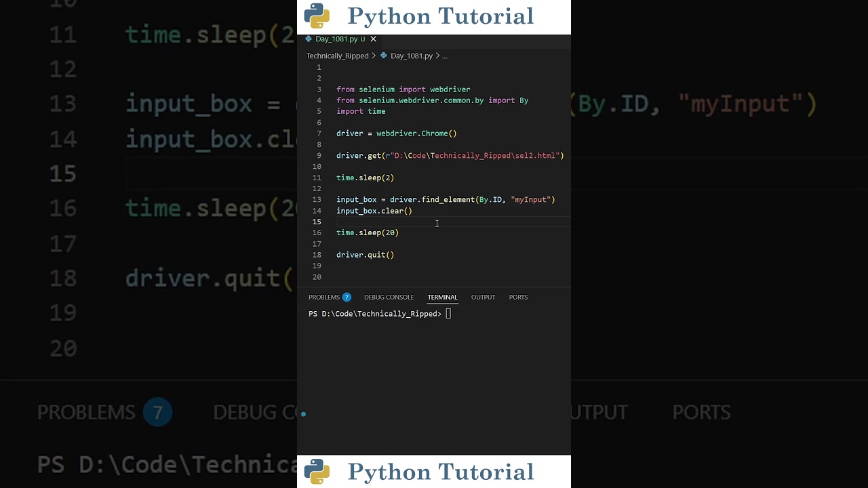Viewport: 868px width, 488px height.
Task: Click the 'time.sleep(20)' code line
Action: (368, 232)
